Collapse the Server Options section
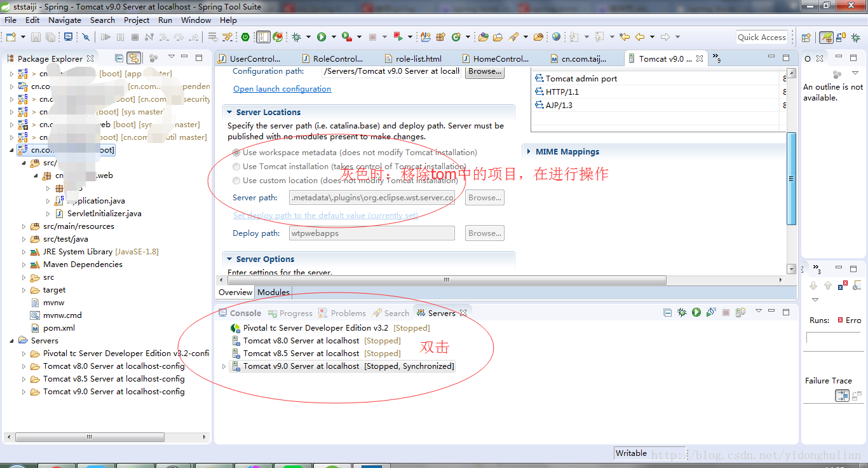Viewport: 868px width, 468px height. click(x=229, y=259)
